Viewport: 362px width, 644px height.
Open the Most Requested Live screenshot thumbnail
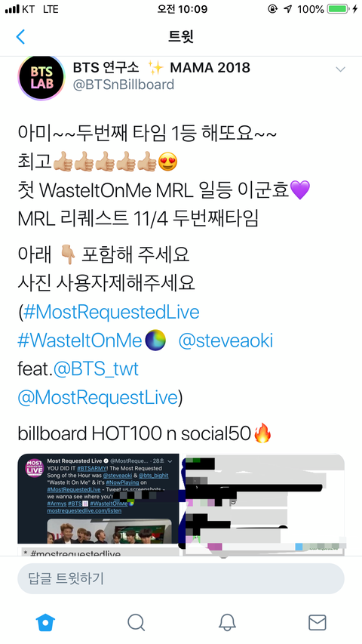(x=98, y=505)
